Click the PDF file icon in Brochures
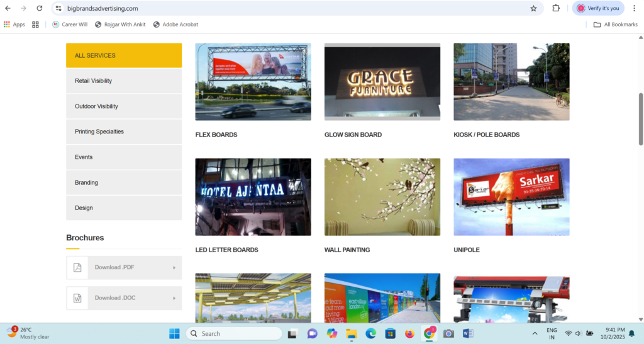This screenshot has height=344, width=644. [x=77, y=268]
